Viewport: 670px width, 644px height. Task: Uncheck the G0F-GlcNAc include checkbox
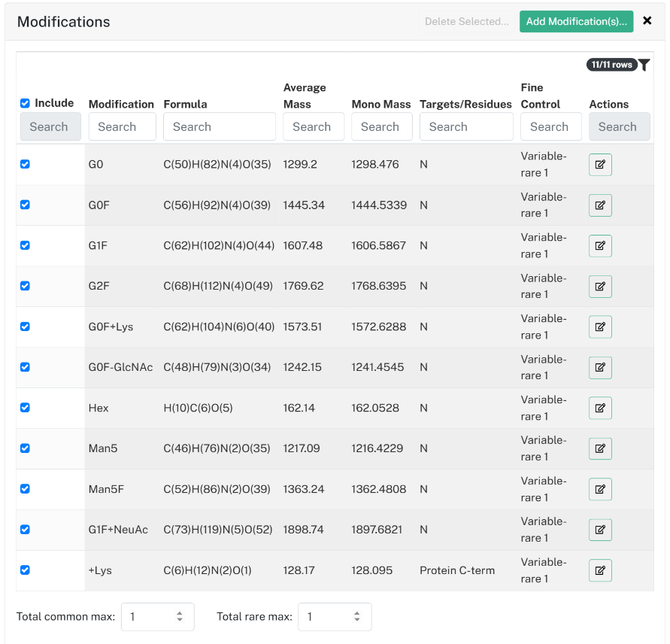coord(26,367)
